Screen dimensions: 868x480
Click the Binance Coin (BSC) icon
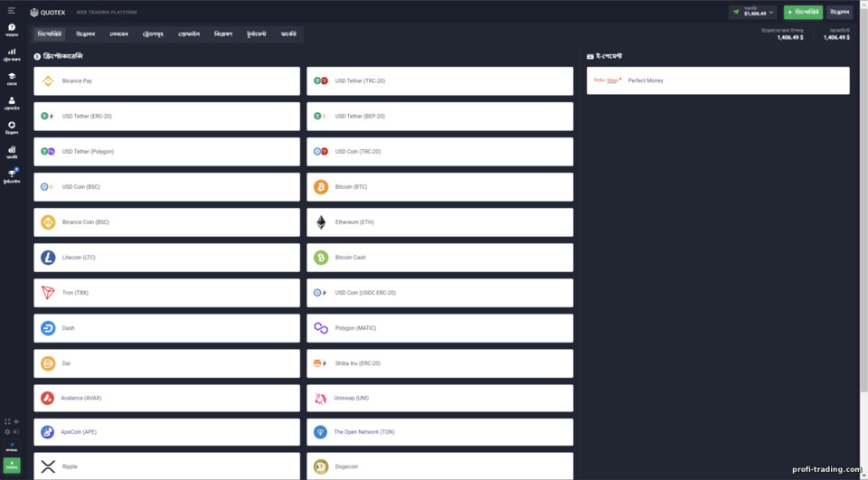tap(48, 222)
